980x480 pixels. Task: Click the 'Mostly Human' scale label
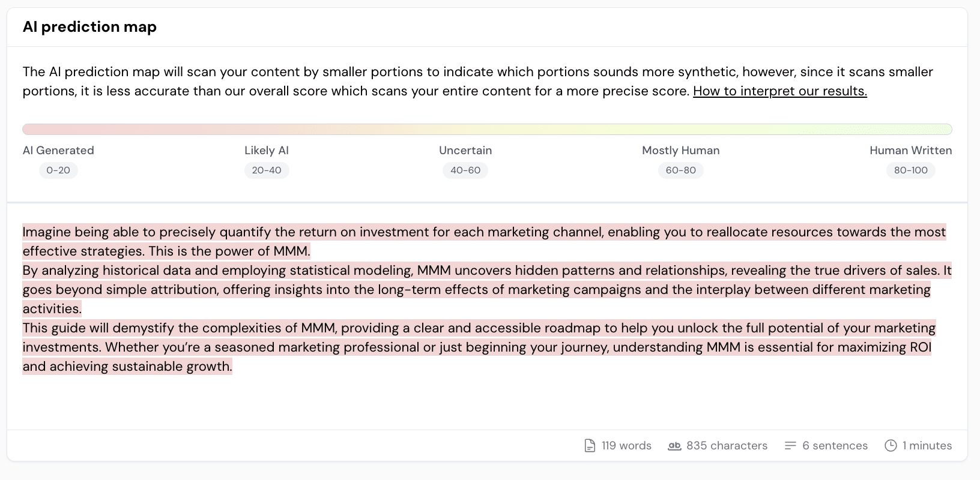[681, 151]
